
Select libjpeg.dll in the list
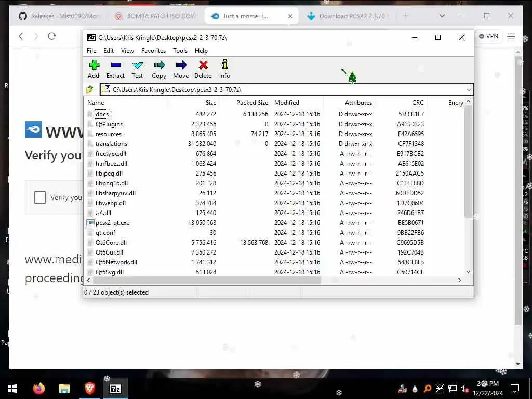[x=109, y=174]
